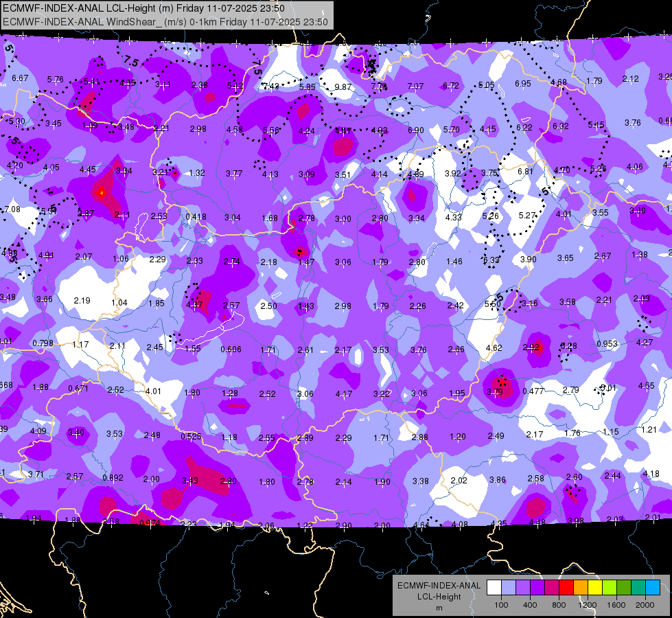672x618 pixels.
Task: Click the legend tick label 2000
Action: (x=645, y=605)
